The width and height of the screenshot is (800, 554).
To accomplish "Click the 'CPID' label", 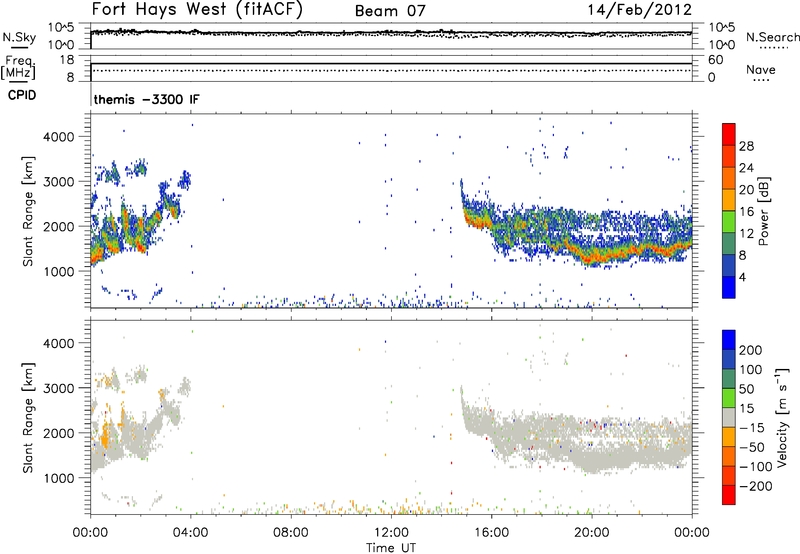I will (x=22, y=95).
